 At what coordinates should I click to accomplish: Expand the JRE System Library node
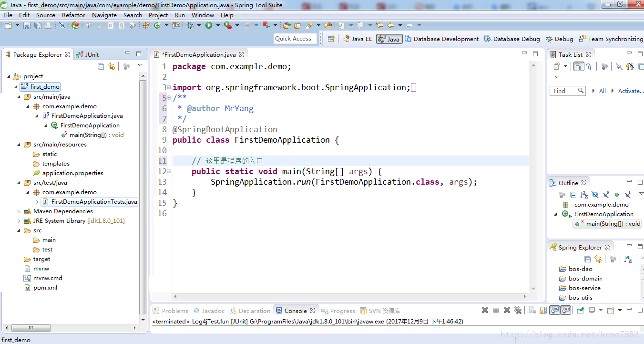click(x=20, y=221)
